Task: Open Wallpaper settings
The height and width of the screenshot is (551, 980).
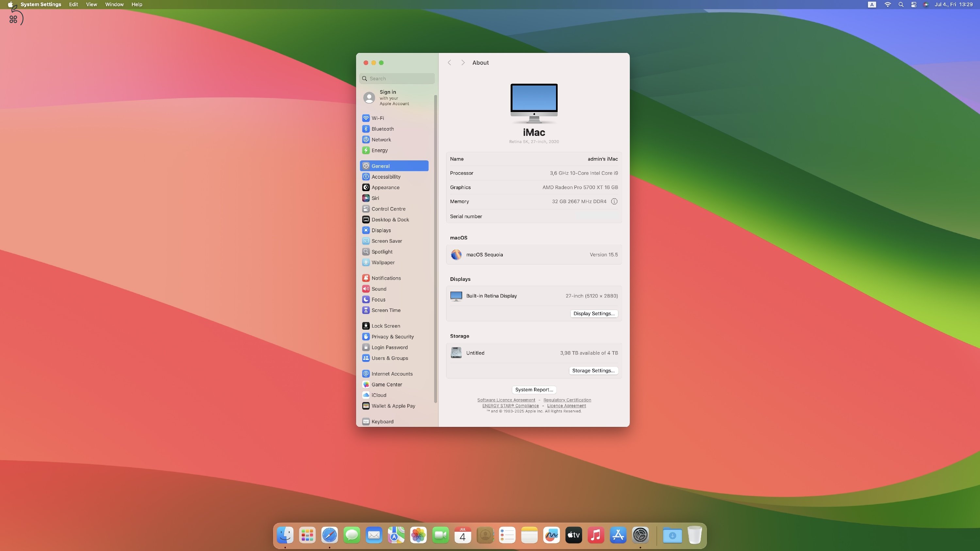Action: pyautogui.click(x=394, y=262)
